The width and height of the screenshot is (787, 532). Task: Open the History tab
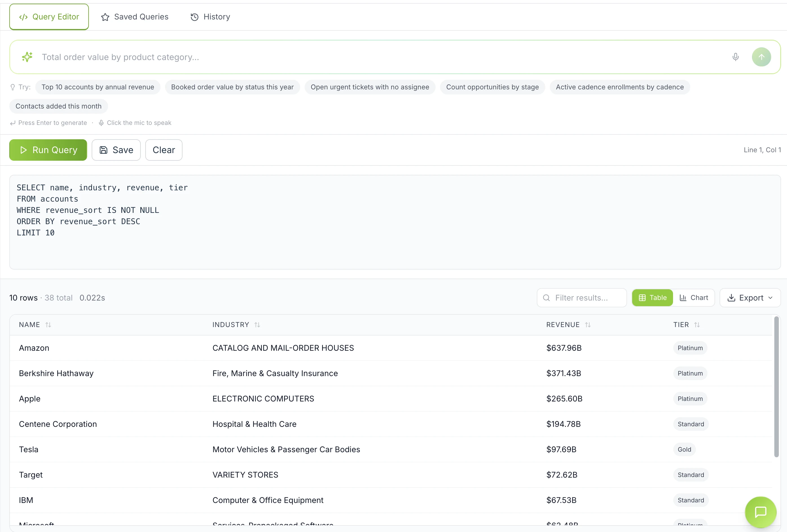[x=210, y=17]
